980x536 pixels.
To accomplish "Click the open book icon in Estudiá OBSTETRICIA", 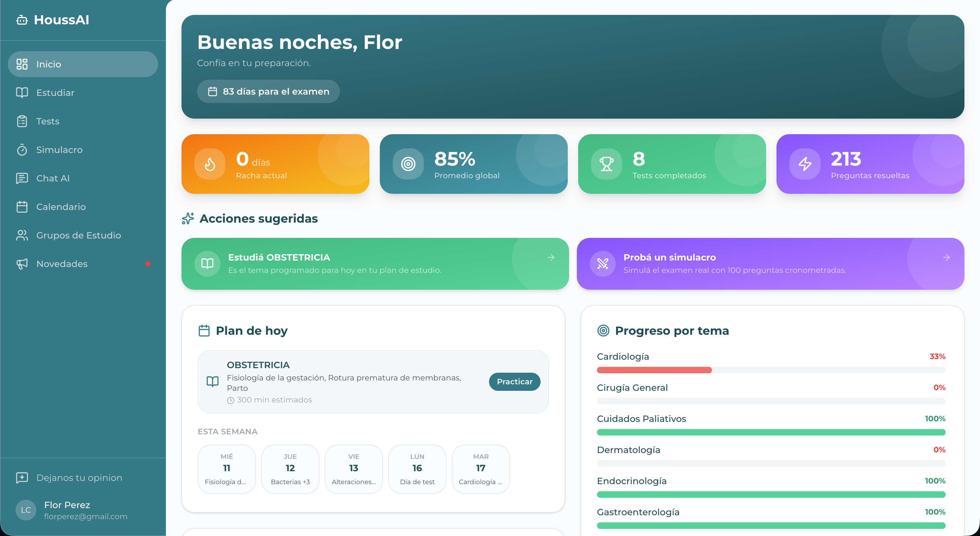I will 207,264.
